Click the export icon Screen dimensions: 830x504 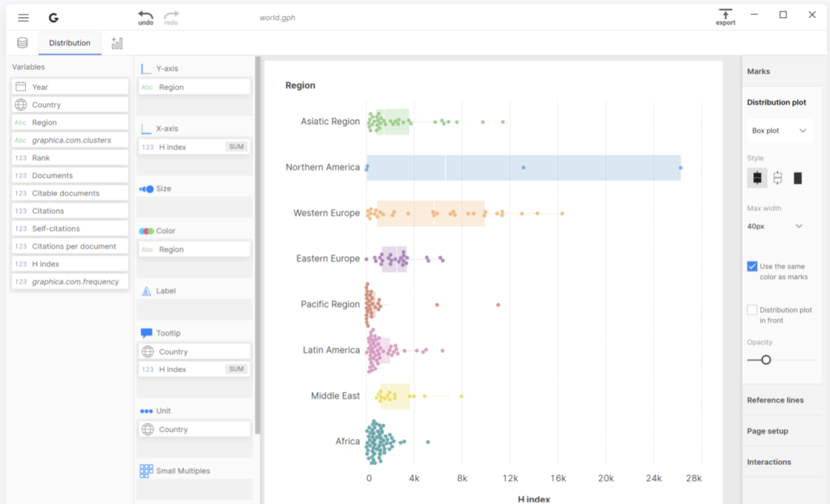tap(725, 15)
